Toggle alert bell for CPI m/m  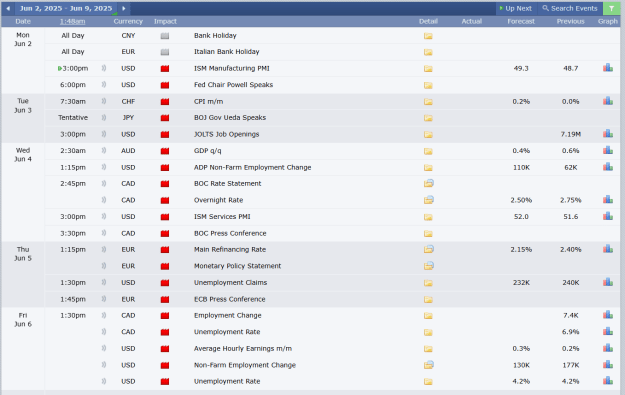coord(104,101)
